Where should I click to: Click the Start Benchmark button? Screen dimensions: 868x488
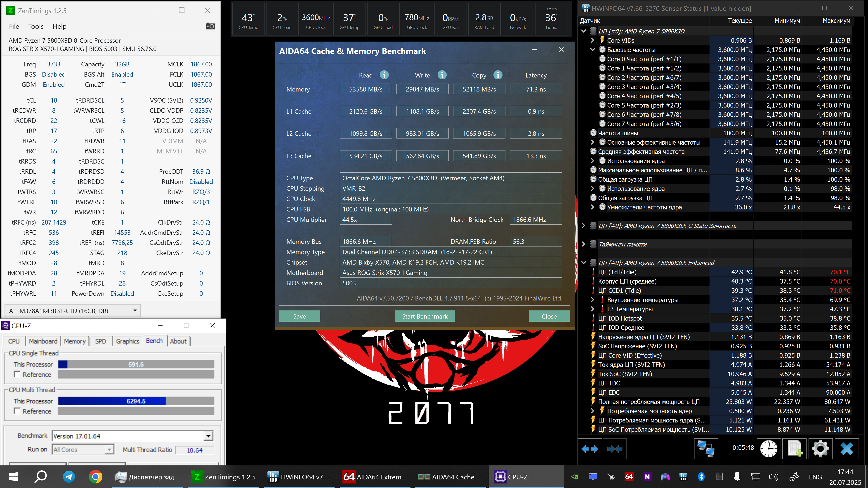point(425,316)
